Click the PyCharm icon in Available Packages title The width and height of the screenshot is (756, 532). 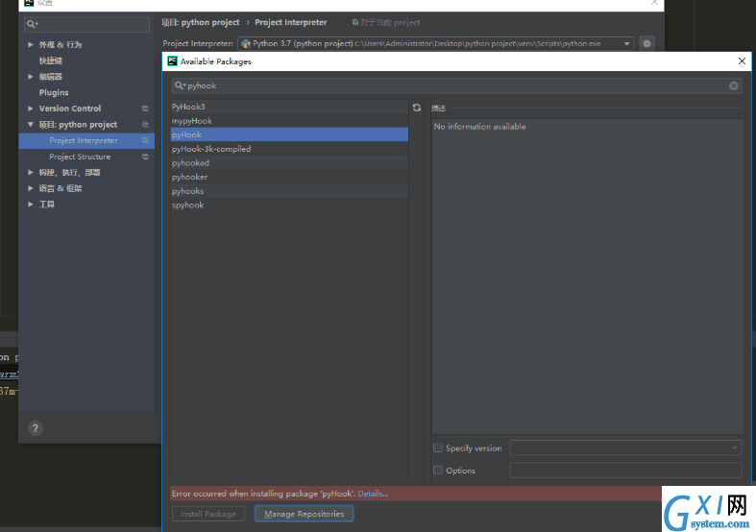click(172, 61)
